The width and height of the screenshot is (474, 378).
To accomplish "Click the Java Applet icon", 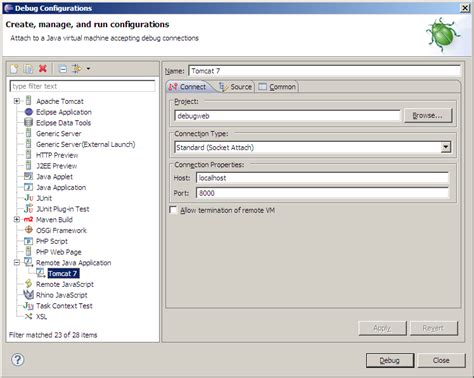I will (x=29, y=176).
